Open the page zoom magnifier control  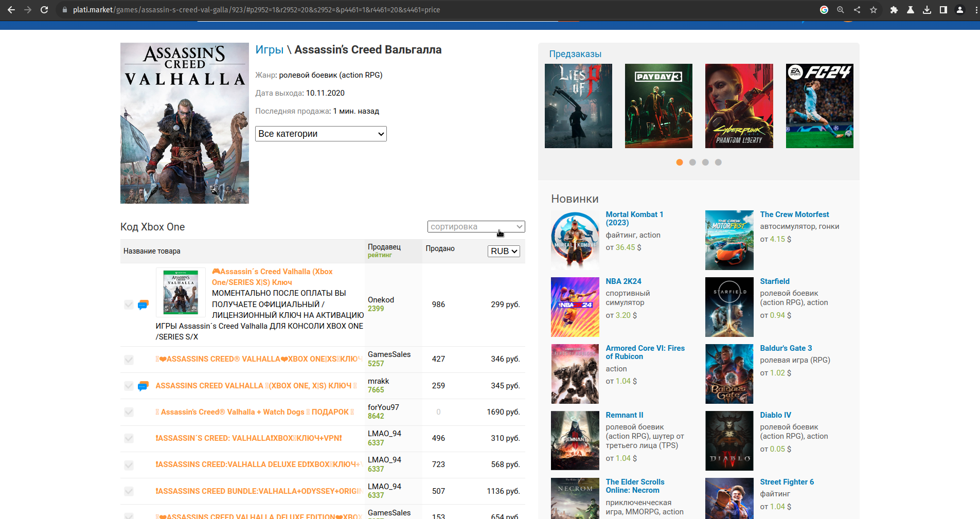click(x=841, y=10)
